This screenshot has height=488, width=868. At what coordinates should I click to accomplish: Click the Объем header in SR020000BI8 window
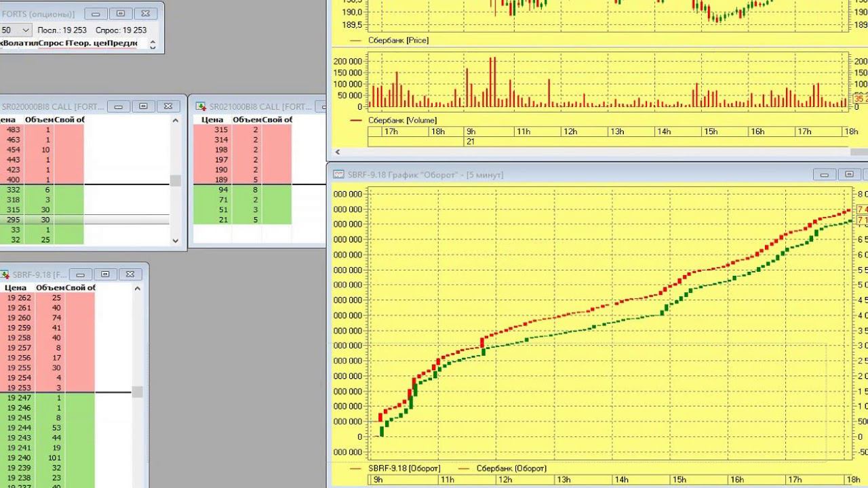[39, 120]
